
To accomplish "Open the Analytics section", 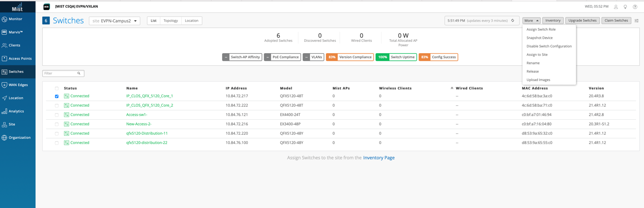I will click(16, 111).
